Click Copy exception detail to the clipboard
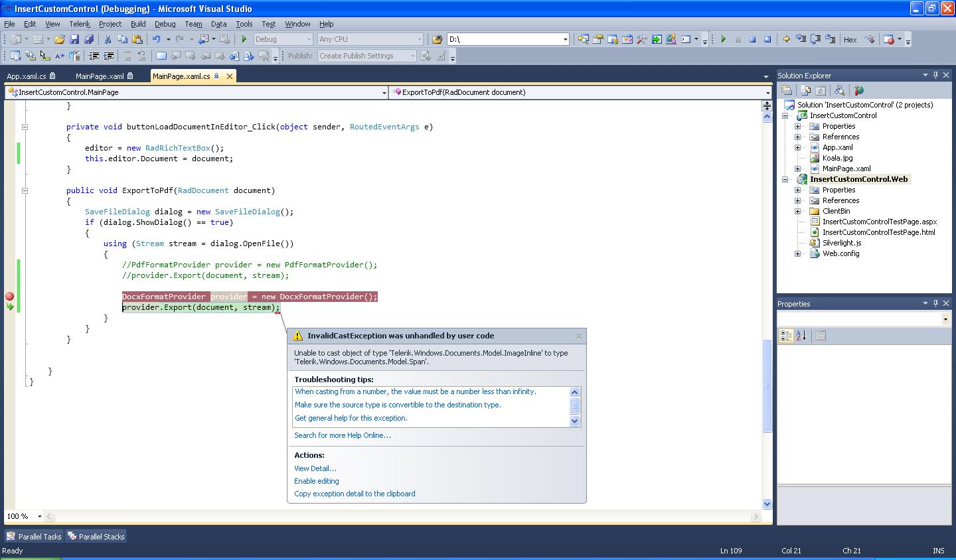This screenshot has height=560, width=956. coord(355,494)
